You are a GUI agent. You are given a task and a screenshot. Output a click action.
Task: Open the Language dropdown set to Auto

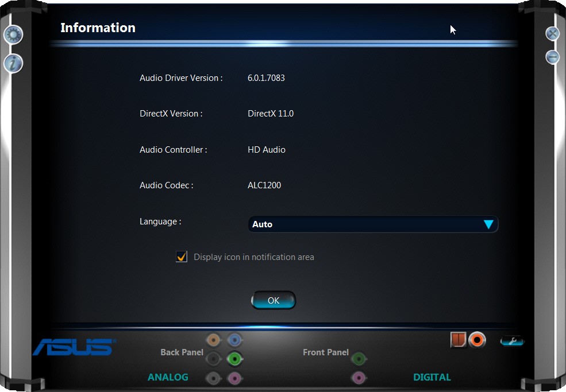coord(373,224)
